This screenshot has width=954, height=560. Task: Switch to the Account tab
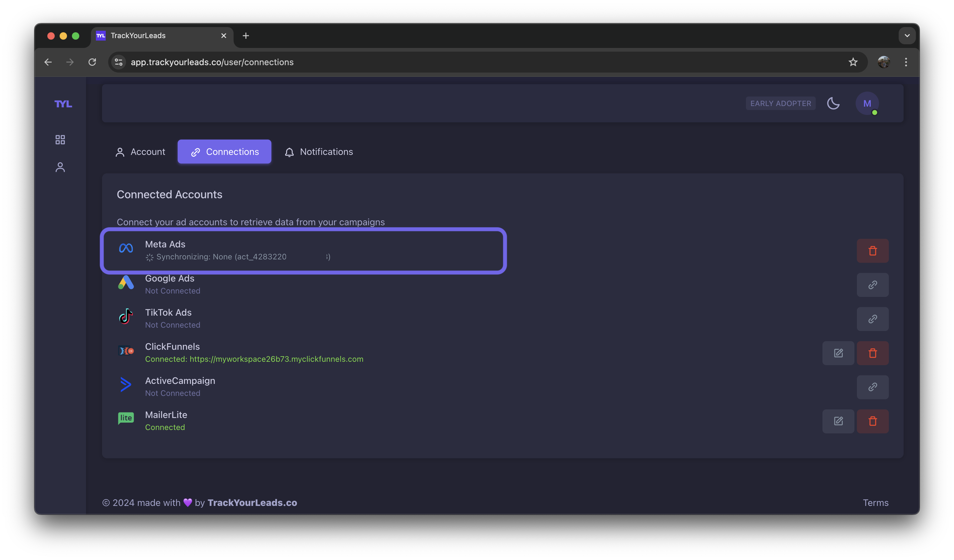(140, 152)
